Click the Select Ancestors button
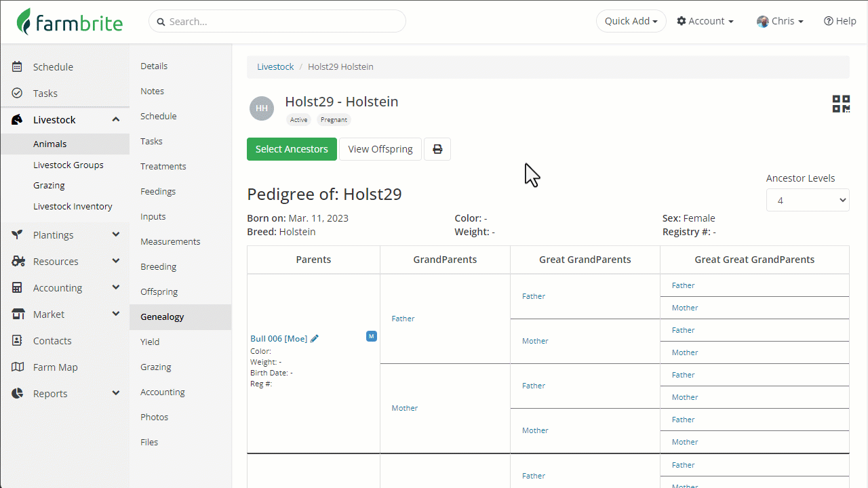The image size is (868, 488). coord(292,149)
